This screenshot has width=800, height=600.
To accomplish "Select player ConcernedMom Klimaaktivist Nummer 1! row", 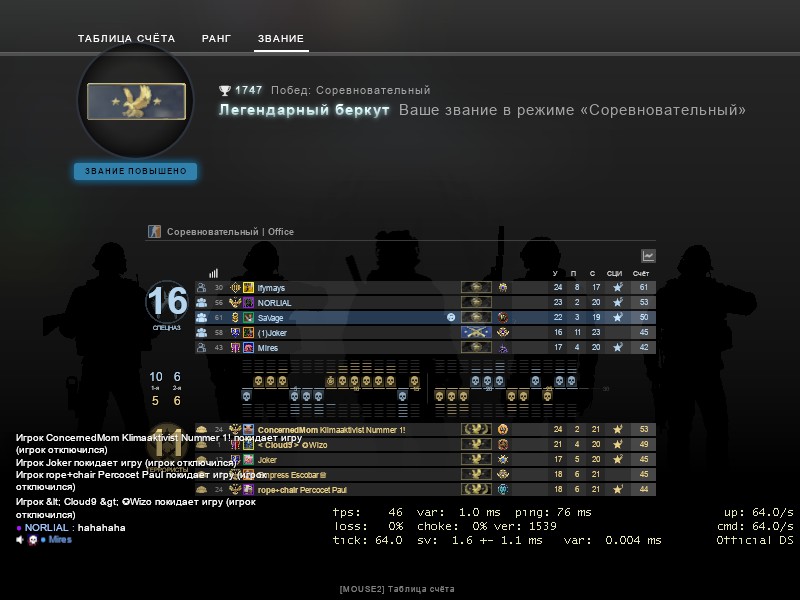I will click(425, 430).
